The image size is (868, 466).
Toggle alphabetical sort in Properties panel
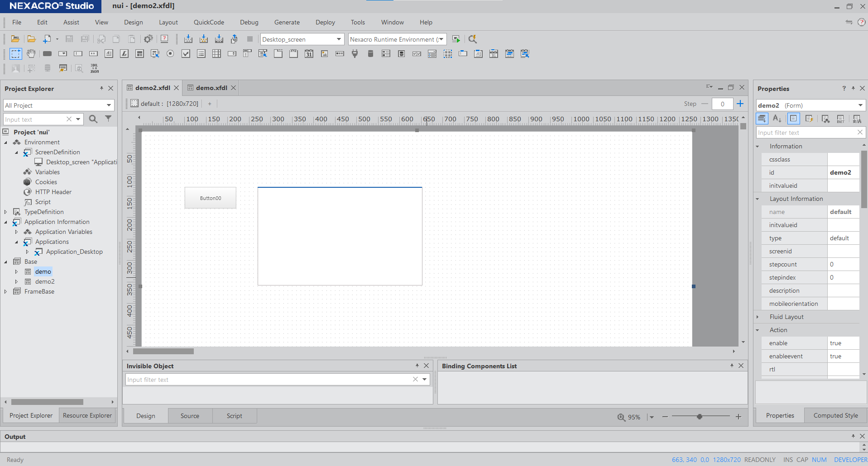pyautogui.click(x=777, y=119)
